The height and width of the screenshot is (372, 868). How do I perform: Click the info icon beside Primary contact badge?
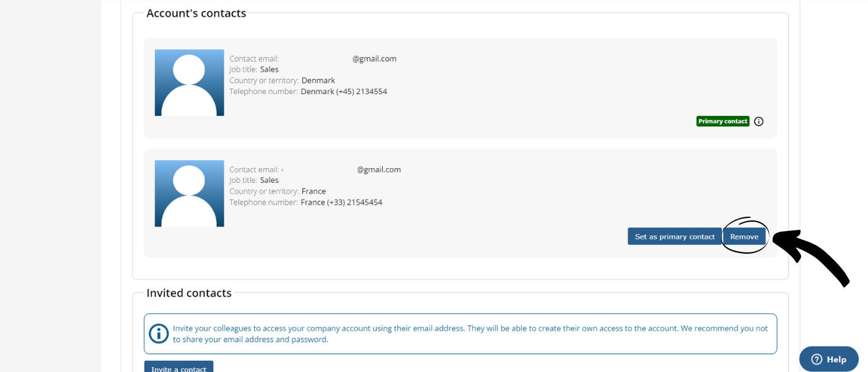point(759,121)
